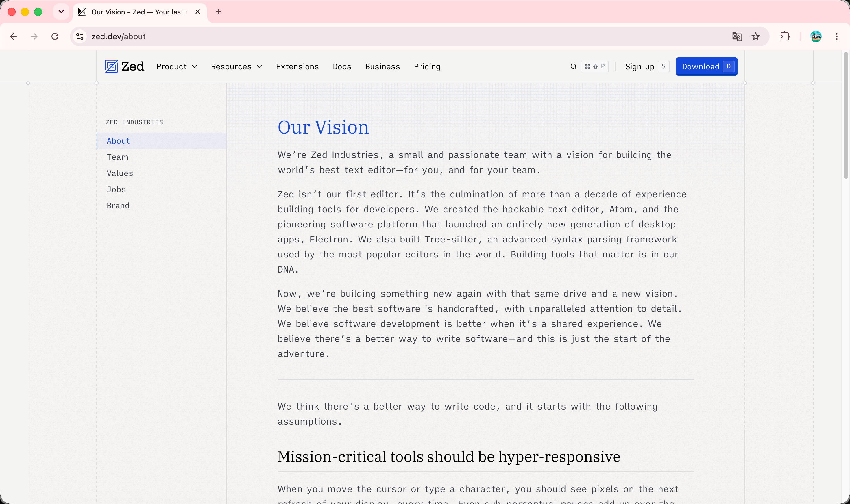Screen dimensions: 850x504
Task: Click the Our Vision heading
Action: 323,127
